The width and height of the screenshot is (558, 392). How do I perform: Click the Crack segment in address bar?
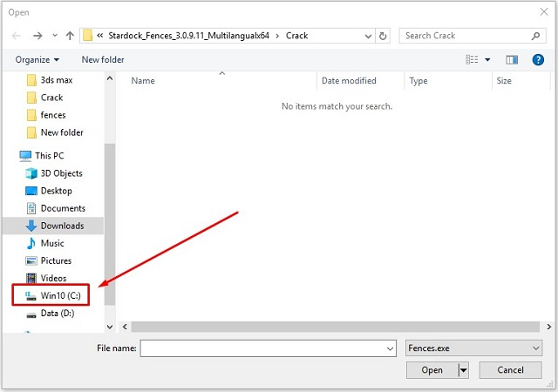point(296,36)
